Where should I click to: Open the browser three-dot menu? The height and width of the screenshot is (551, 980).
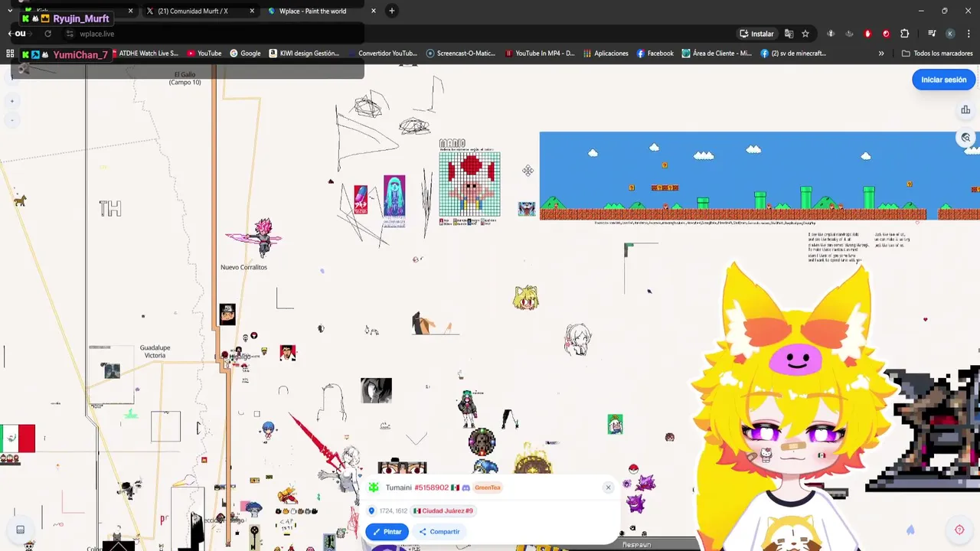click(968, 34)
